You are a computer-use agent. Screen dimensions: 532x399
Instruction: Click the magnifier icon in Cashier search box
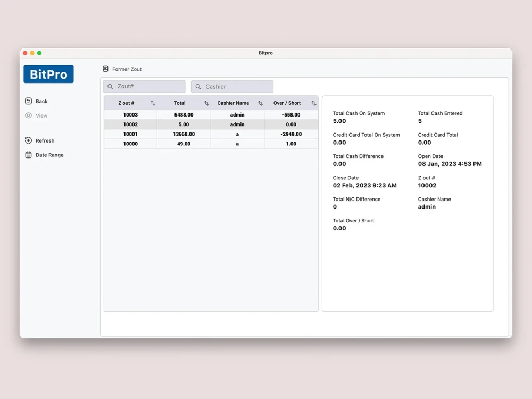point(197,86)
